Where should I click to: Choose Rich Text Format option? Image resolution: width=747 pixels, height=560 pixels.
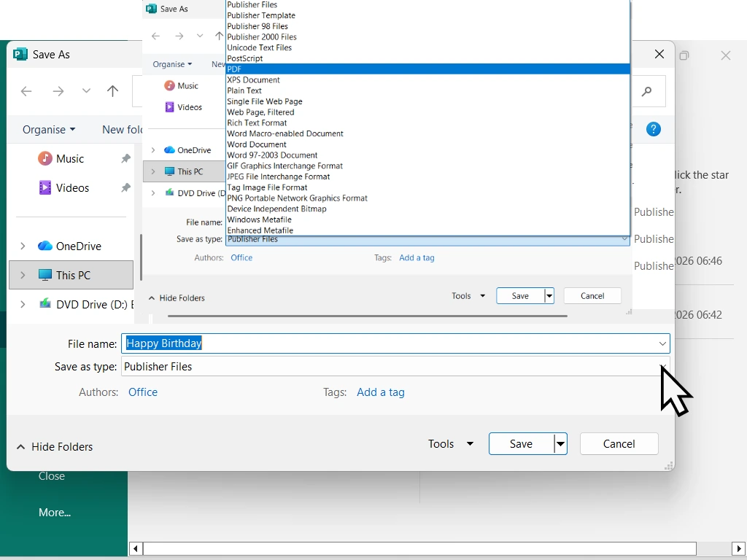[x=427, y=122]
